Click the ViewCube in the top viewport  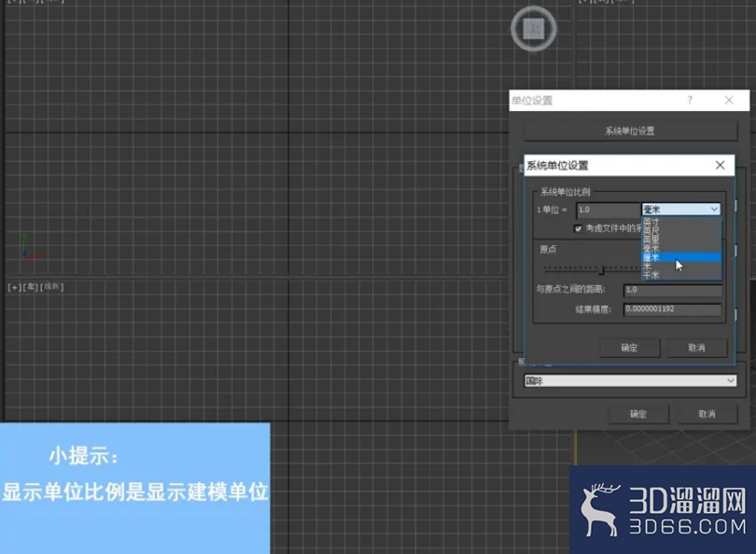(534, 29)
